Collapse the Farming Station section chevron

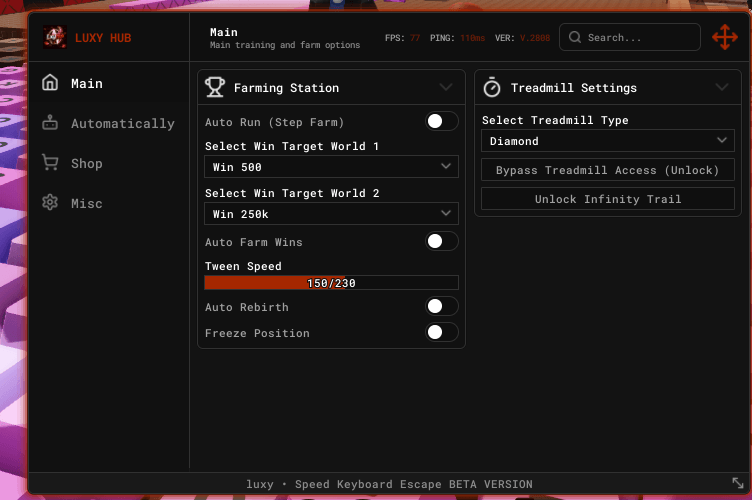point(446,87)
